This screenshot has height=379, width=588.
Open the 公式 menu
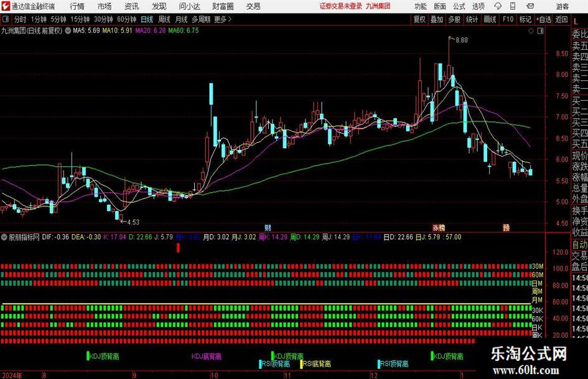pos(459,6)
